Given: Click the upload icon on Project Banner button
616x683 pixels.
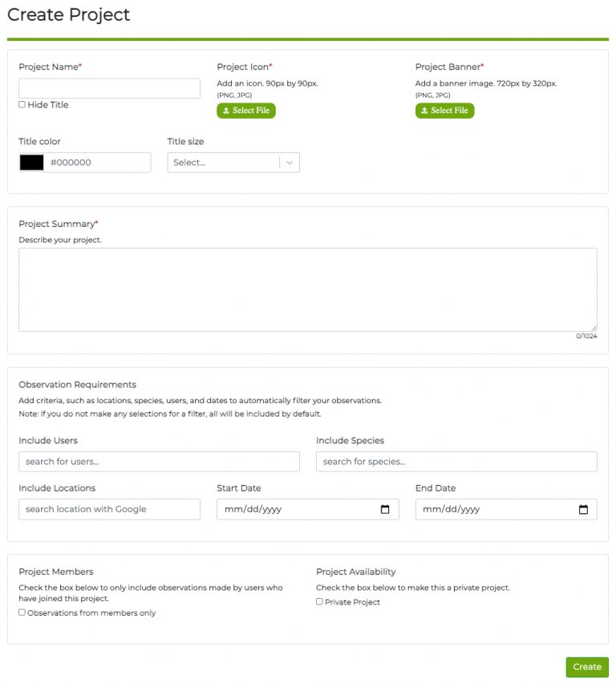Looking at the screenshot, I should tap(424, 111).
